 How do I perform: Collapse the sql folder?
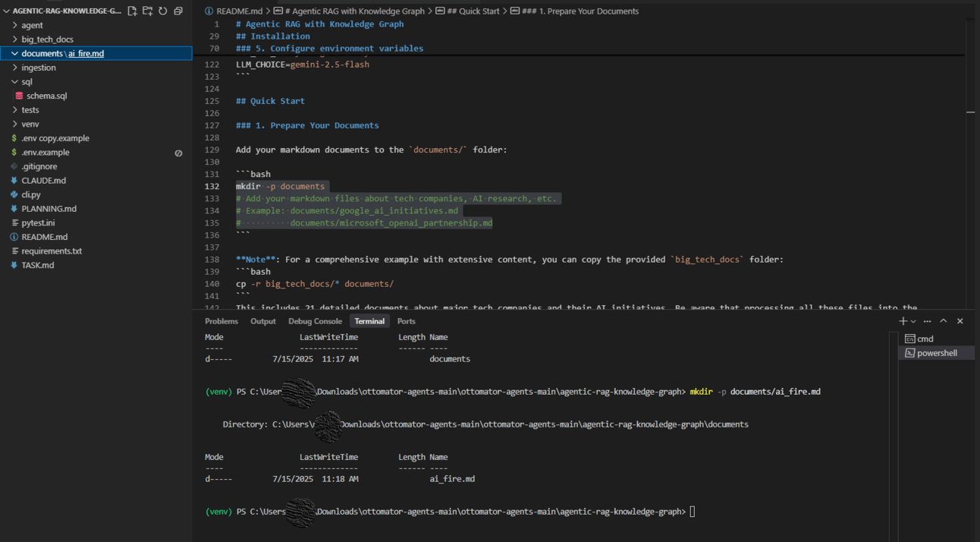(x=27, y=82)
